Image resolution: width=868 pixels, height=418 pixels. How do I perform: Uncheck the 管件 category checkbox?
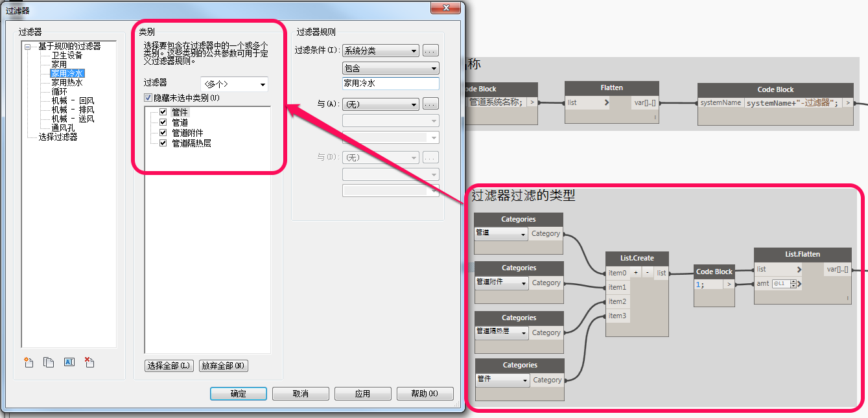click(163, 112)
